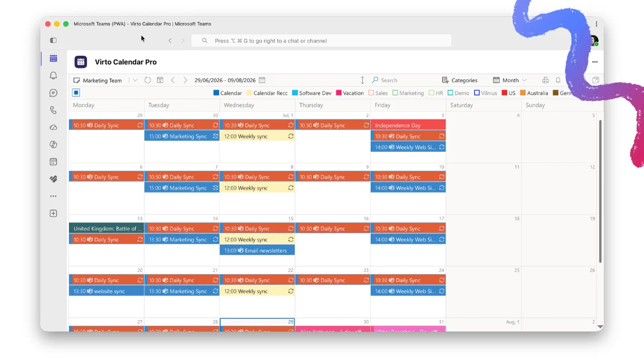Open calendar in a pop-out window
644x362 pixels.
coord(596,80)
